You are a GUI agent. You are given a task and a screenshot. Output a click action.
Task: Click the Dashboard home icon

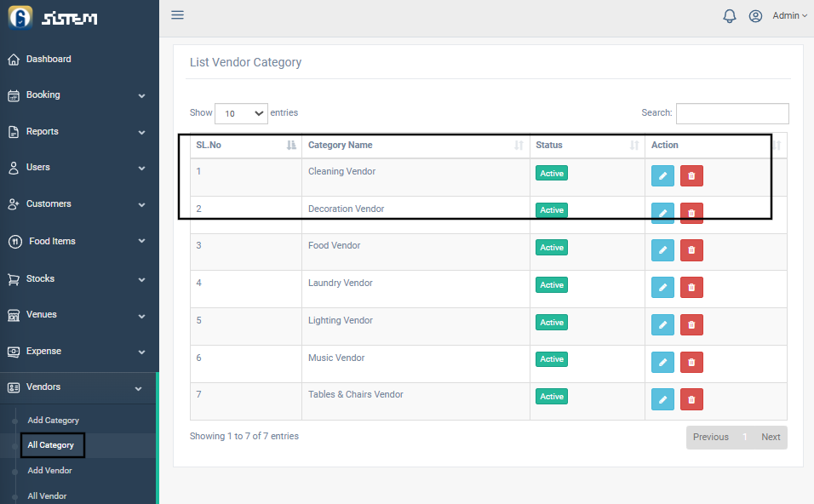(x=14, y=60)
